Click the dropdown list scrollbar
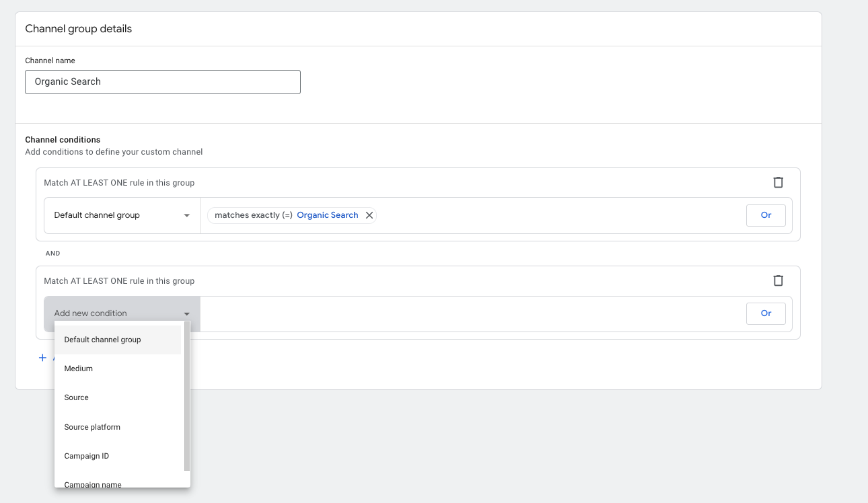 point(187,396)
